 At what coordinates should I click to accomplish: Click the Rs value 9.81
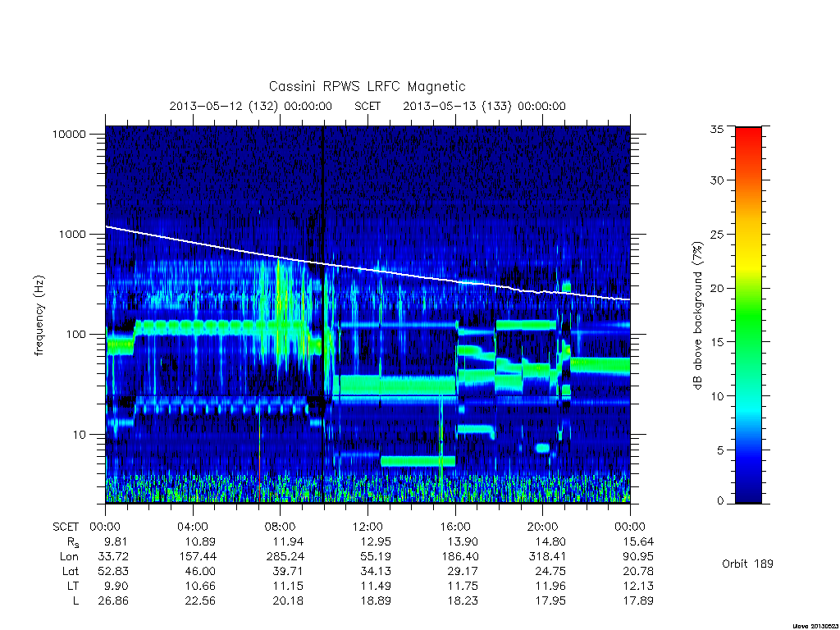116,541
